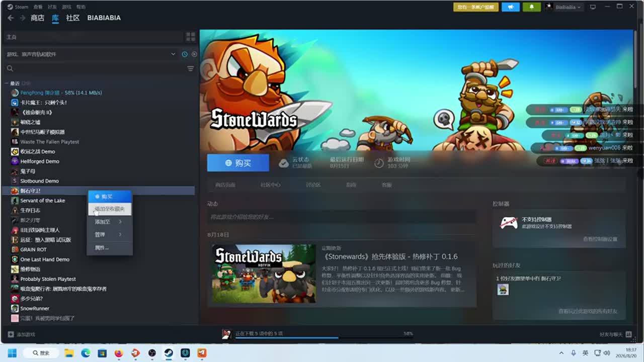Open the 商店页面 link
Image resolution: width=644 pixels, height=362 pixels.
coord(225,185)
